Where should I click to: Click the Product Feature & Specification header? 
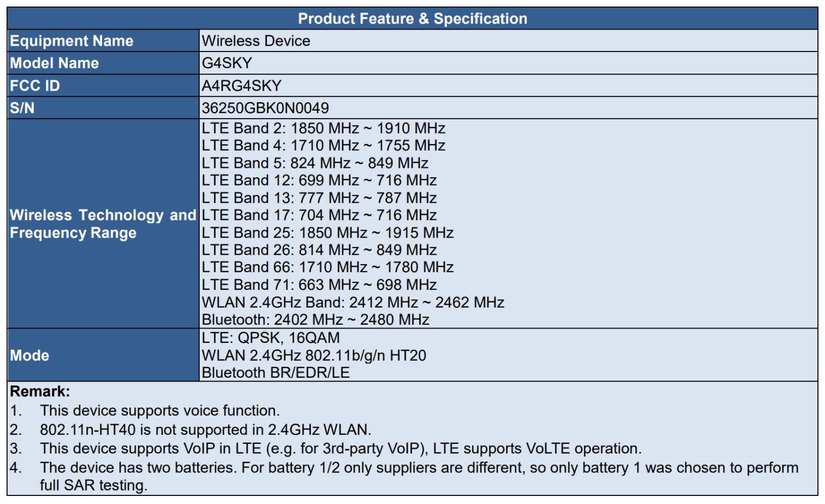pyautogui.click(x=412, y=19)
